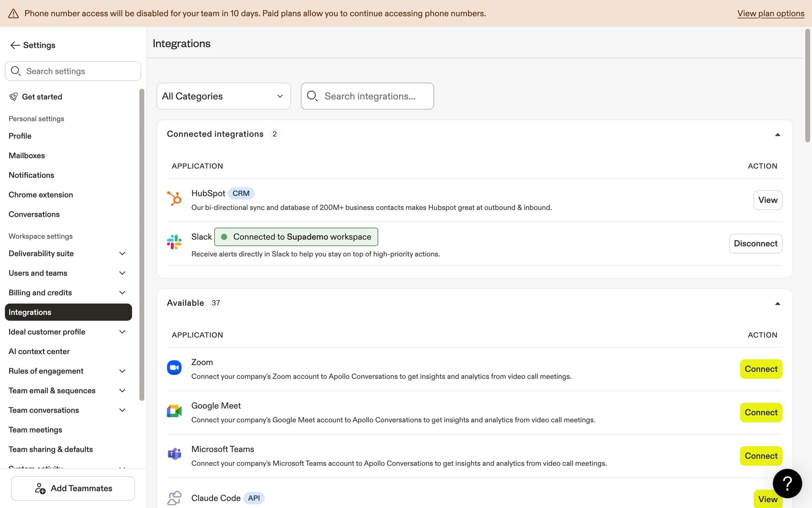The image size is (812, 508).
Task: Click the back arrow next to Settings
Action: point(15,45)
